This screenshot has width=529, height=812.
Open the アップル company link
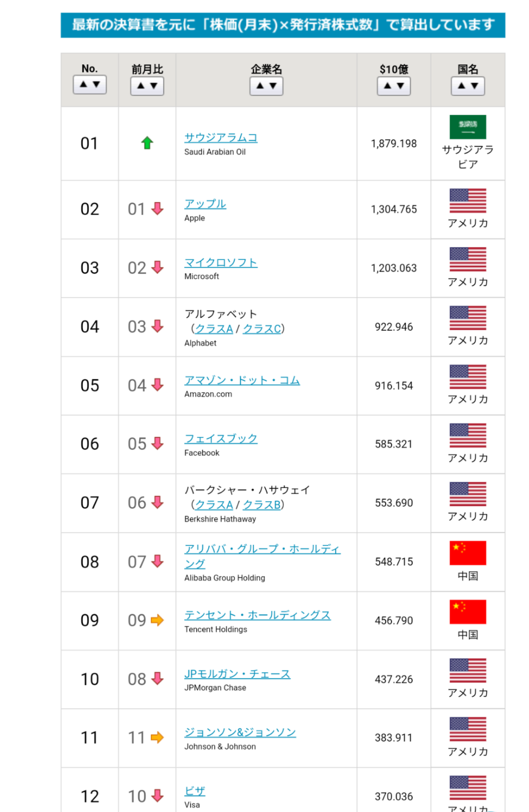coord(205,204)
